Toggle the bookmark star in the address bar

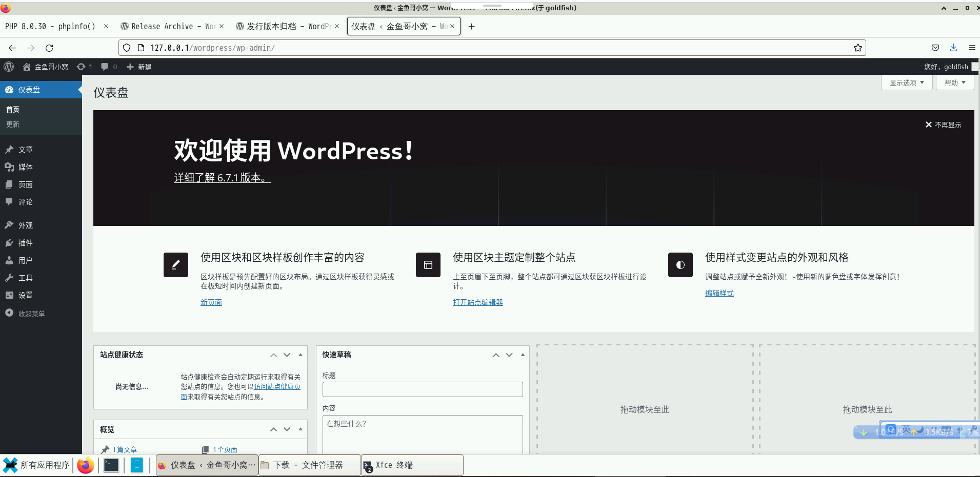[857, 48]
